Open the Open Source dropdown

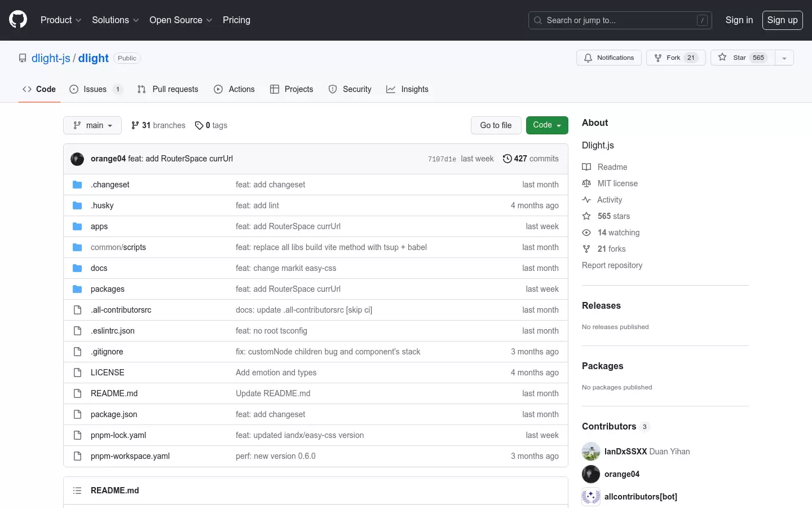[x=180, y=20]
